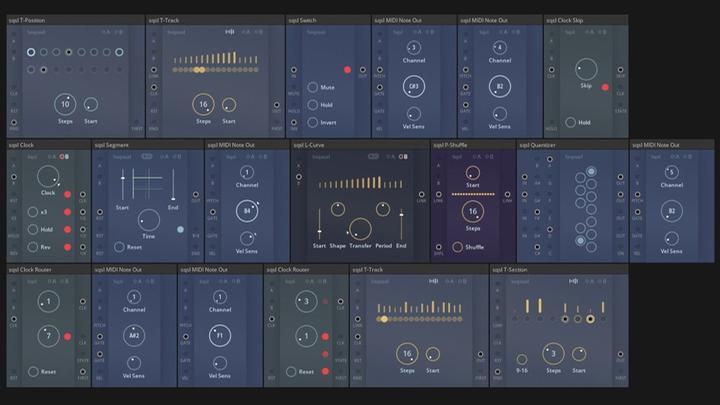This screenshot has width=720, height=405.
Task: Click the Start slider in L-Curve module
Action: [x=320, y=223]
